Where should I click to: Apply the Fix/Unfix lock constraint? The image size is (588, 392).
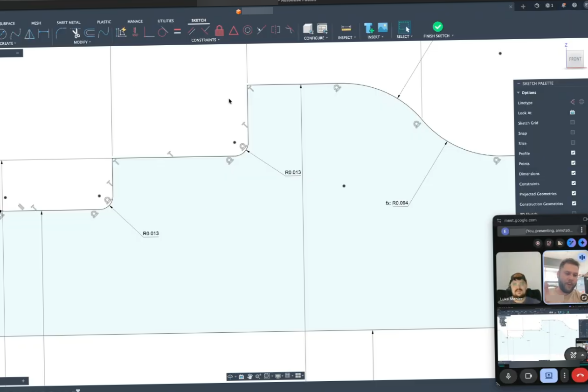point(219,31)
